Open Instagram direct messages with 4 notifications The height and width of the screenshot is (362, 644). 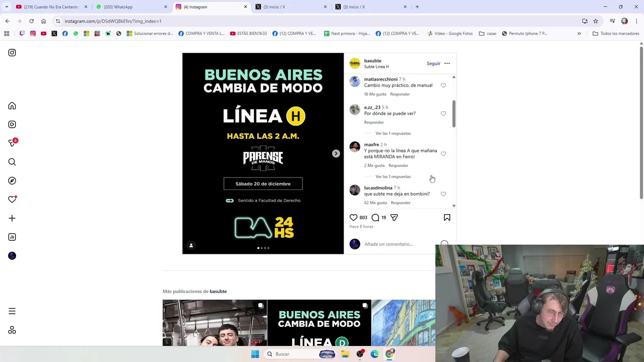13,143
